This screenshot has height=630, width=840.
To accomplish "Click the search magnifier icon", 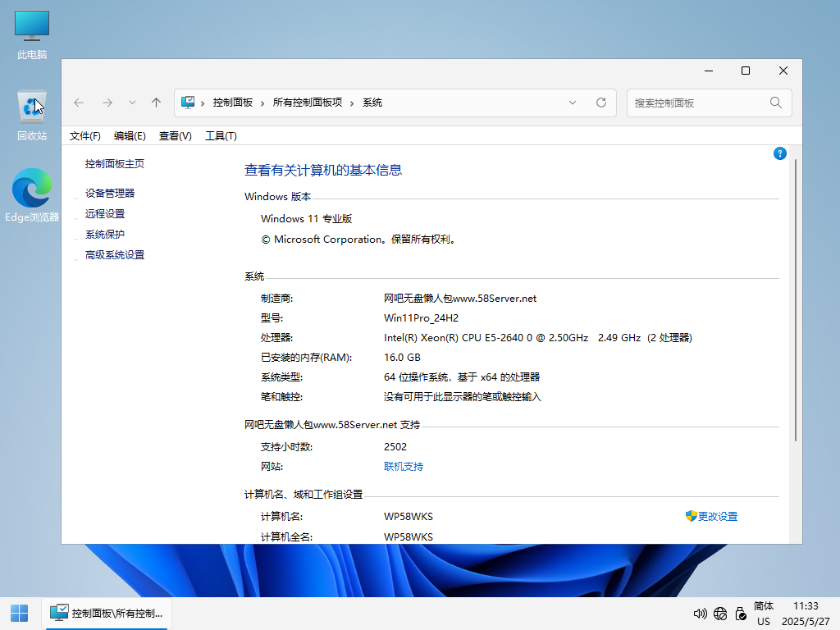I will click(775, 103).
